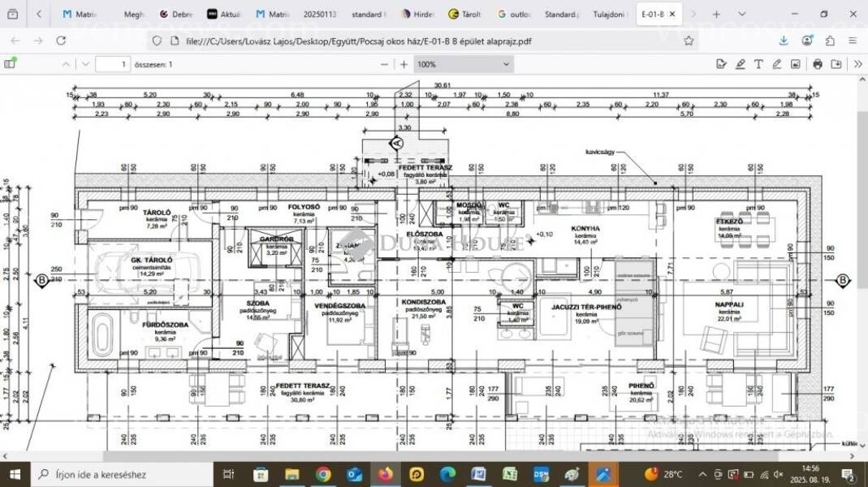868x487 pixels.
Task: Switch to the Tulajdoni tab
Action: coord(609,15)
